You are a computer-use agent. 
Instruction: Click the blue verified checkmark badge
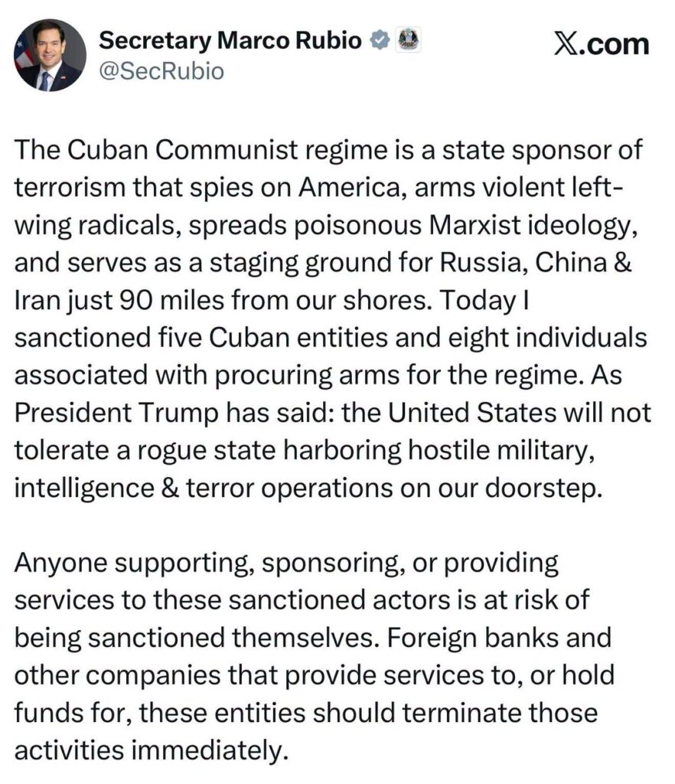[380, 41]
